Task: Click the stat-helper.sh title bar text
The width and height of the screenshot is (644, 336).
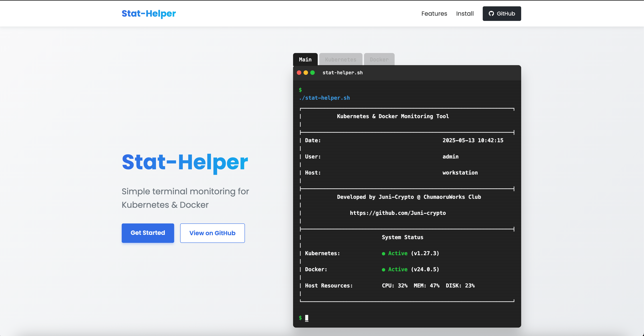Action: [x=342, y=72]
